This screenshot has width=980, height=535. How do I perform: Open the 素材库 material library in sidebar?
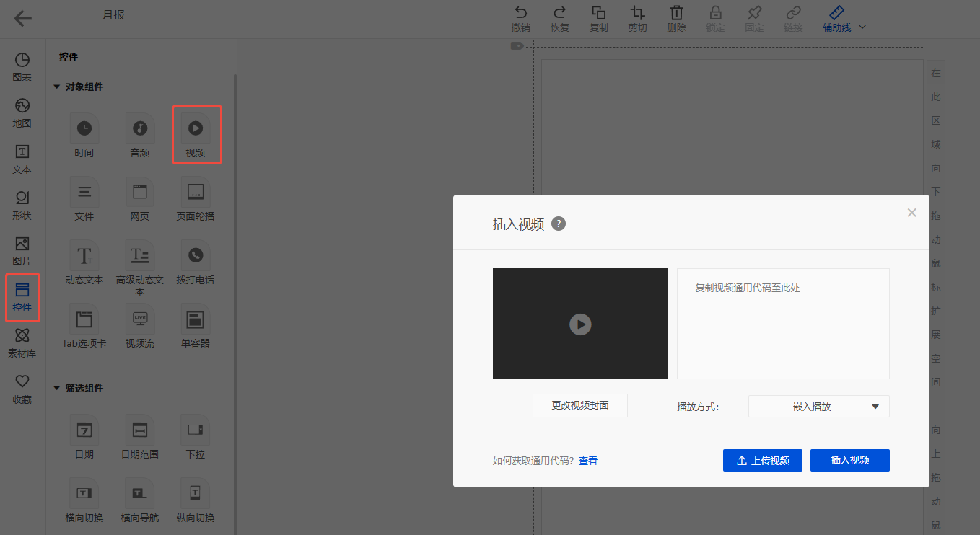pos(22,342)
